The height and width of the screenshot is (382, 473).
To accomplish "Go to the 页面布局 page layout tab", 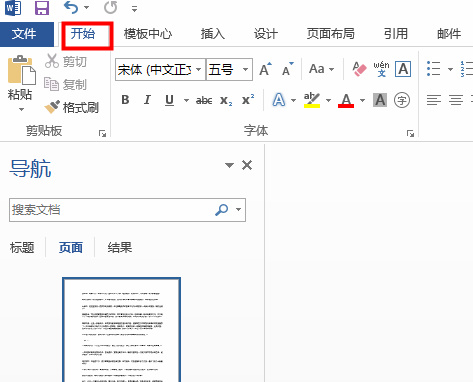I will coord(330,34).
